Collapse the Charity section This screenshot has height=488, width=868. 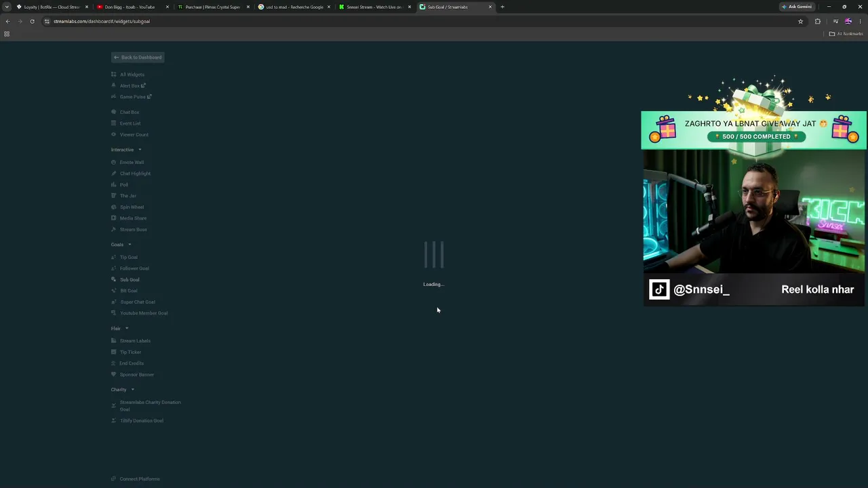[x=132, y=389]
